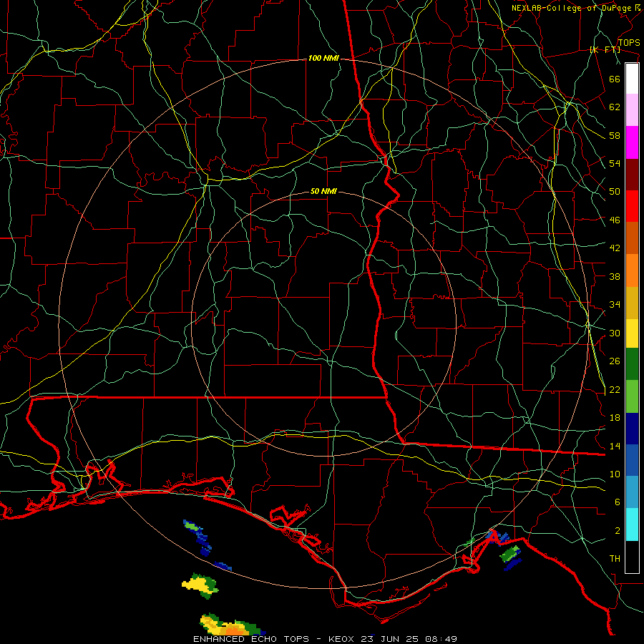This screenshot has height=644, width=644.
Task: Select the dark red legend swatch
Action: click(x=632, y=175)
